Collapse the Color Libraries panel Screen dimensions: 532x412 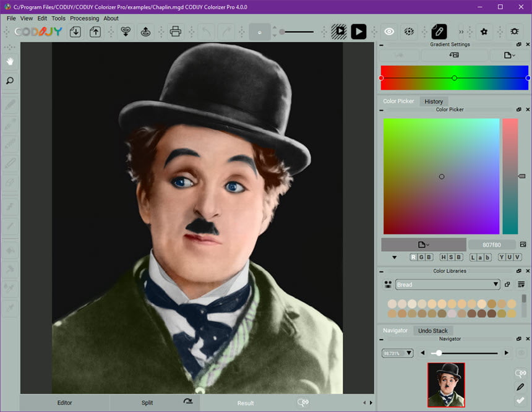(381, 272)
